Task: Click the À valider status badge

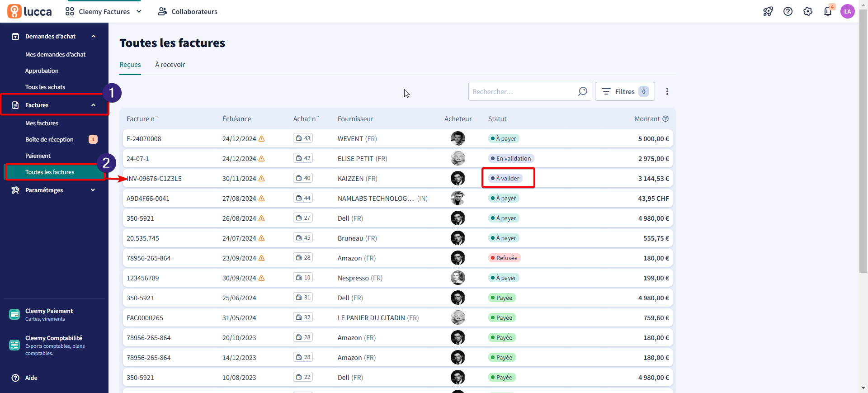Action: (505, 178)
